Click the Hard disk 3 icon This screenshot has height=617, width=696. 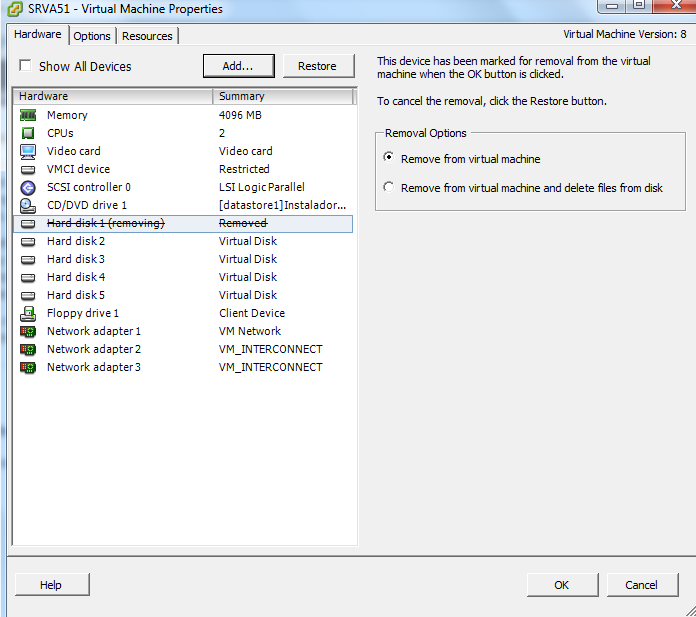click(28, 260)
